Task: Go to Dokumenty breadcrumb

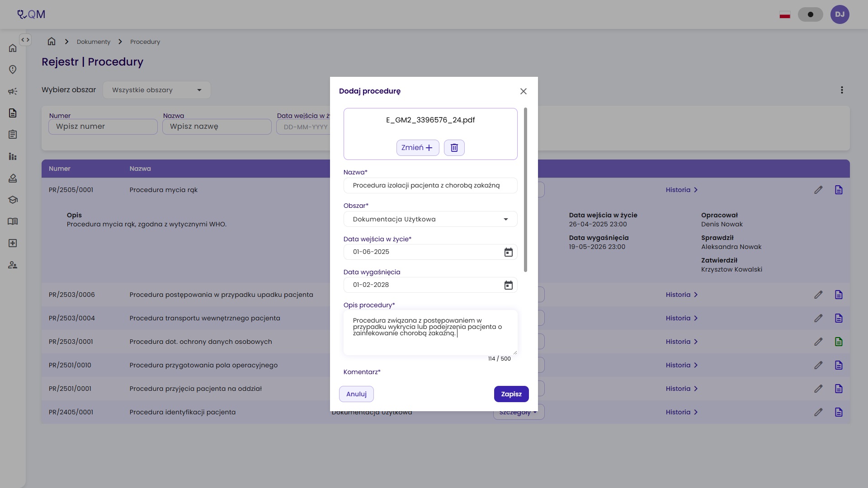Action: pyautogui.click(x=94, y=42)
